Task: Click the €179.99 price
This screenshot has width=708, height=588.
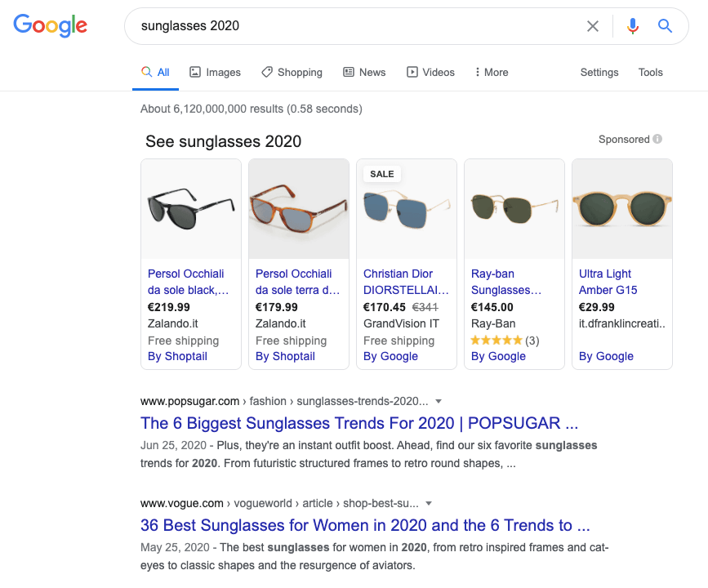Action: 277,307
